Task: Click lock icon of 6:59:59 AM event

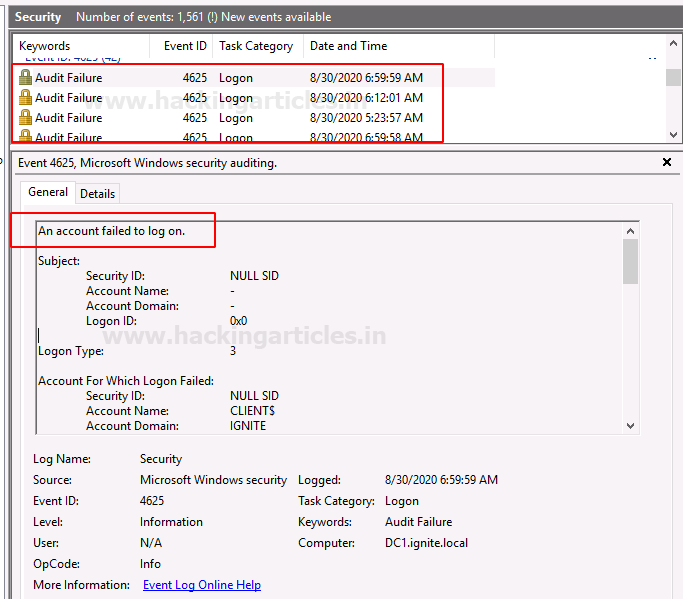Action: coord(25,78)
